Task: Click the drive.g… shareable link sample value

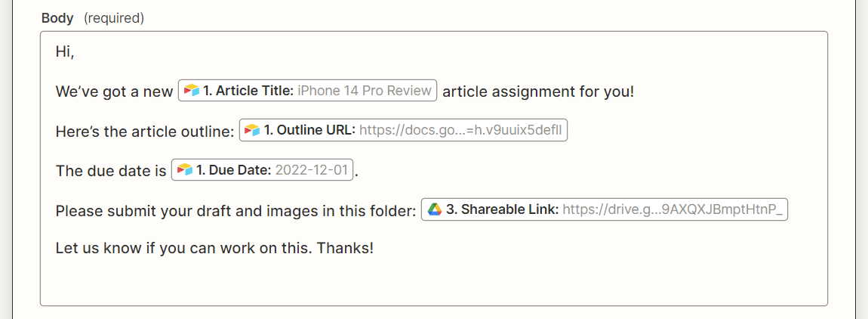Action: pos(673,209)
